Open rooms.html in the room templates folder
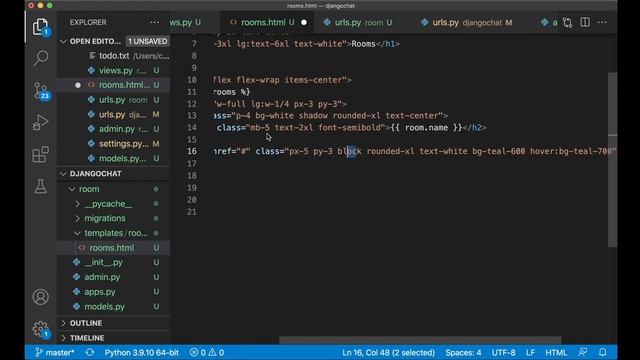The height and width of the screenshot is (360, 640). point(113,248)
